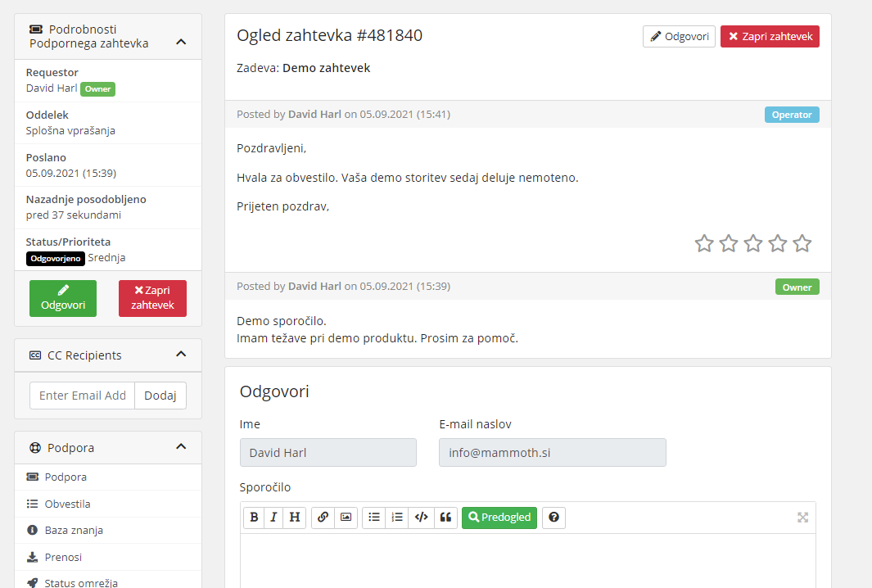Screen dimensions: 872x588
Task: Open Baza znanja from sidebar menu
Action: (x=74, y=531)
